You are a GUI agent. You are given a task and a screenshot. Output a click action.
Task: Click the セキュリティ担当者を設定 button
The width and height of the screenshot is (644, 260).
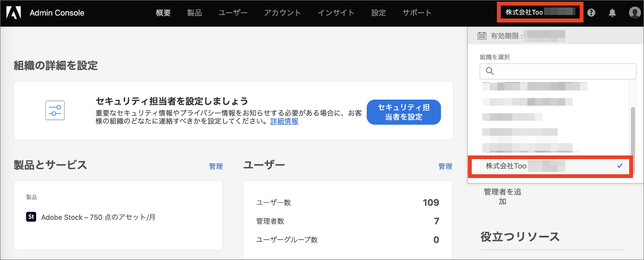pyautogui.click(x=403, y=112)
